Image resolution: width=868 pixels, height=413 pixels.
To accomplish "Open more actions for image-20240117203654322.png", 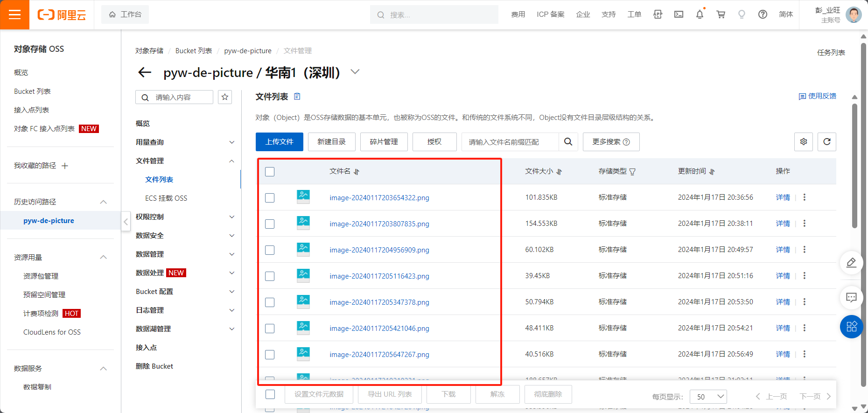I will click(x=805, y=197).
